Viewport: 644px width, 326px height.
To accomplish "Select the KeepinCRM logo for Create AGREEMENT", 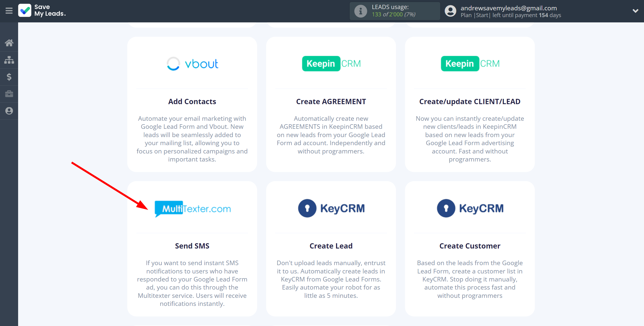I will (x=331, y=64).
